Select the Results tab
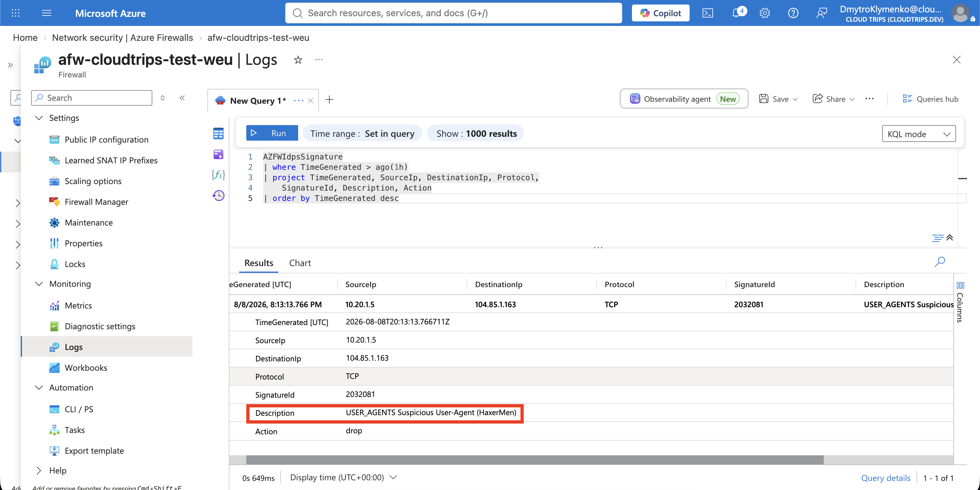This screenshot has height=490, width=980. pyautogui.click(x=259, y=263)
